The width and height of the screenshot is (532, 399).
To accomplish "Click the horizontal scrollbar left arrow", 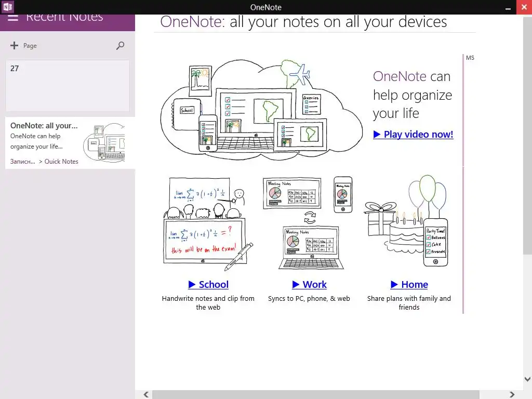I will (146, 394).
